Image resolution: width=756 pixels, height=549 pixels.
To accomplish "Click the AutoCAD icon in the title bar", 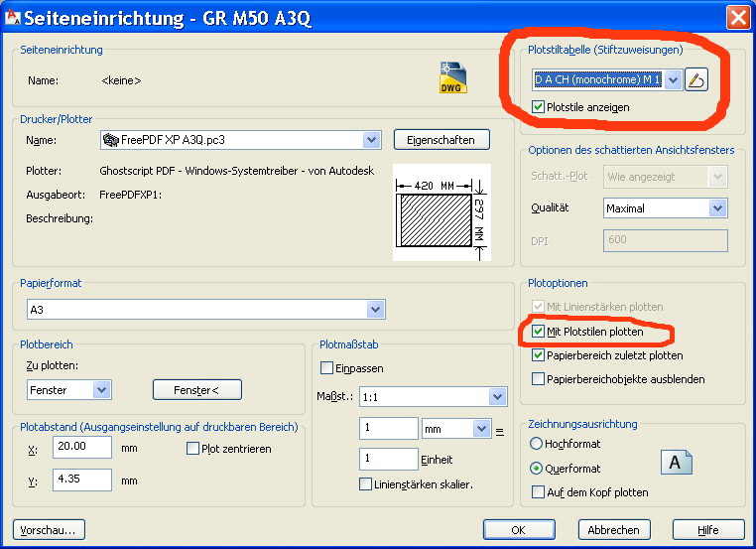I will click(13, 17).
